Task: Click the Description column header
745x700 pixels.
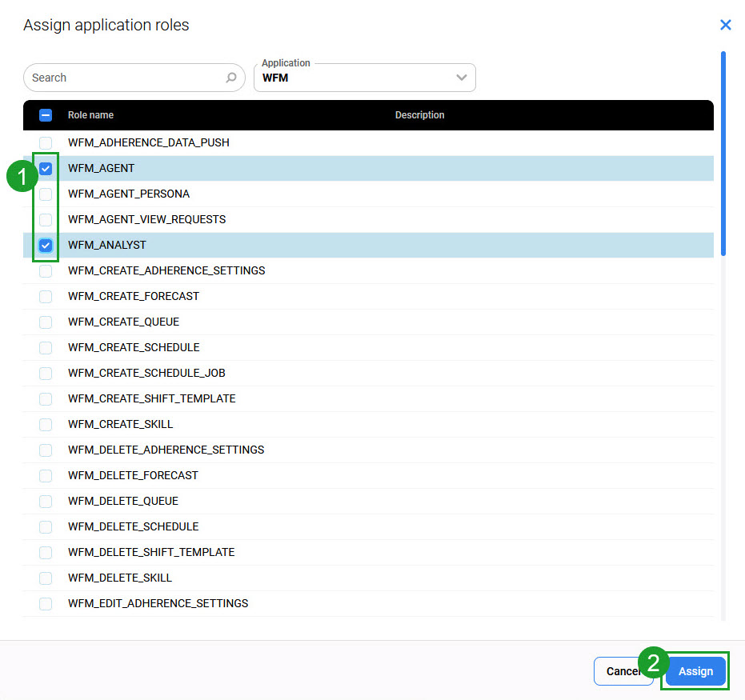Action: 419,115
